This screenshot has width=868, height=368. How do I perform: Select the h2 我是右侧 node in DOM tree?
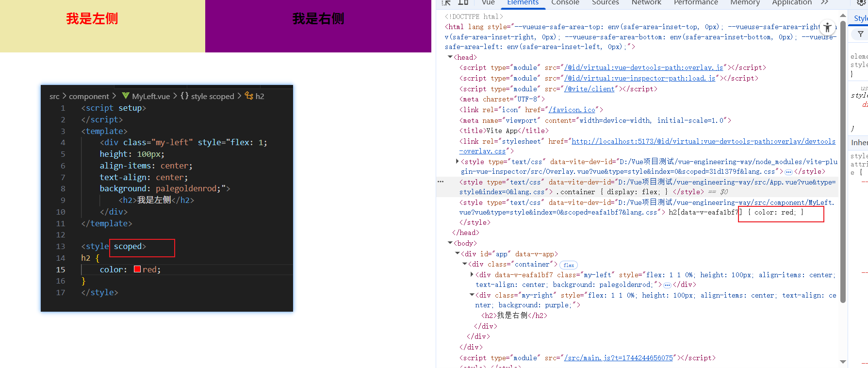tap(514, 316)
